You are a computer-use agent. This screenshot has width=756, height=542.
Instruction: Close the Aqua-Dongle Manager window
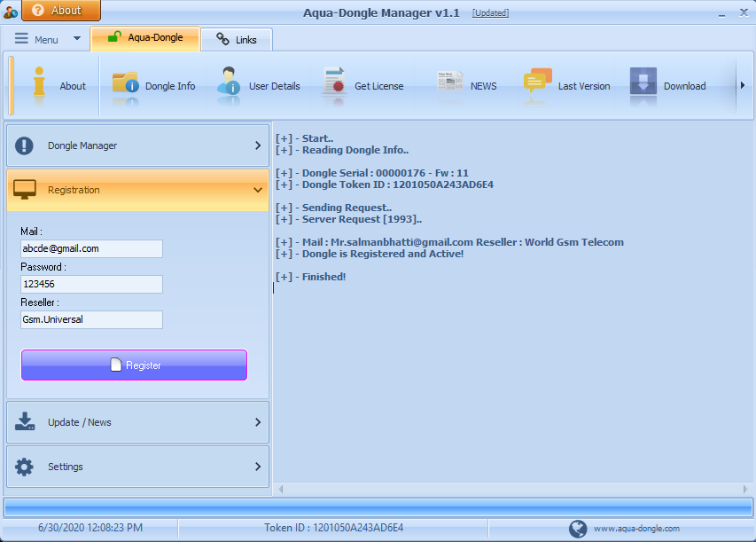coord(744,12)
